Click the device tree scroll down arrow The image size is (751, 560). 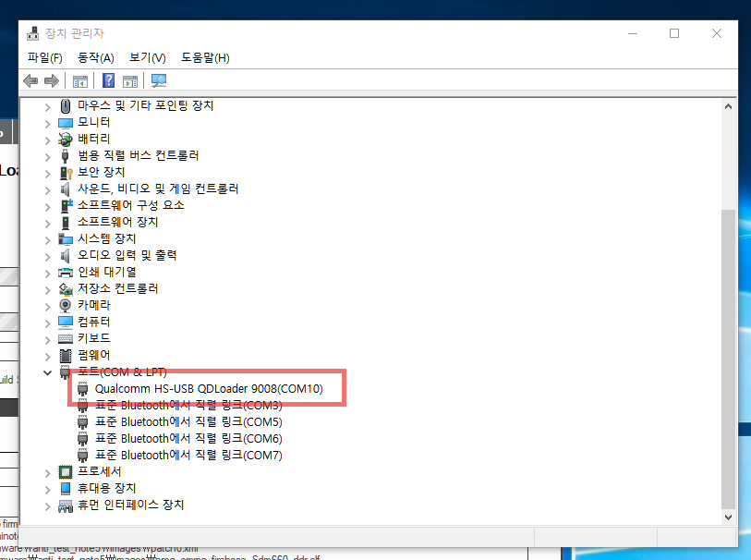tap(729, 517)
